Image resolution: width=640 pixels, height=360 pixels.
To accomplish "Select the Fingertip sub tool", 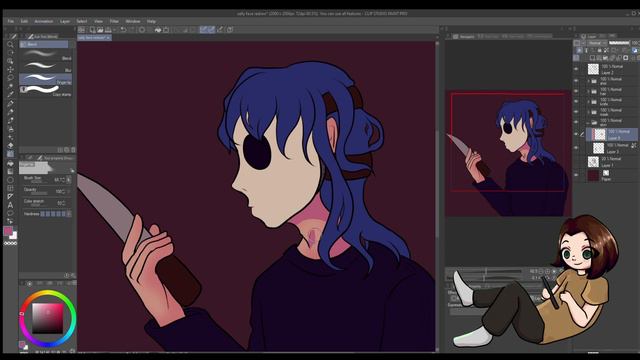I will coord(45,79).
